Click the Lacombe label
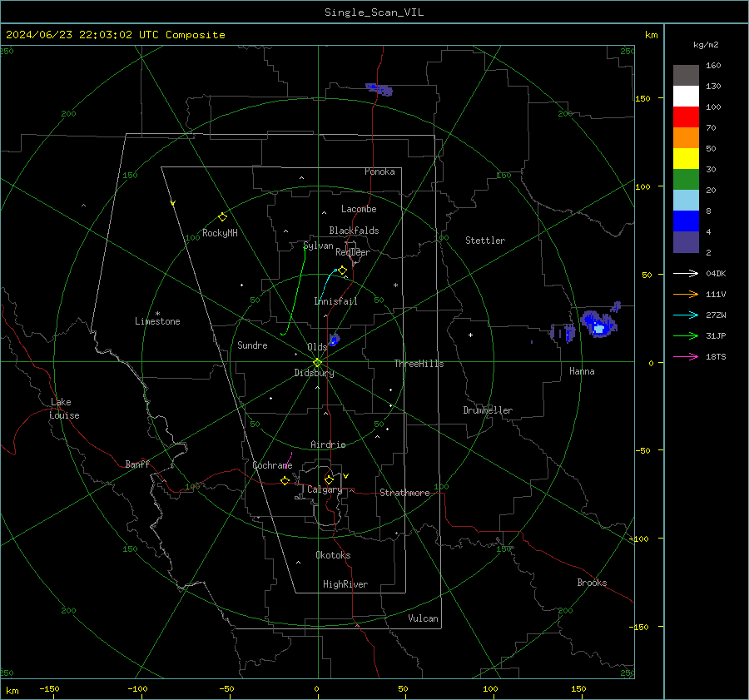The height and width of the screenshot is (700, 749). pos(359,209)
